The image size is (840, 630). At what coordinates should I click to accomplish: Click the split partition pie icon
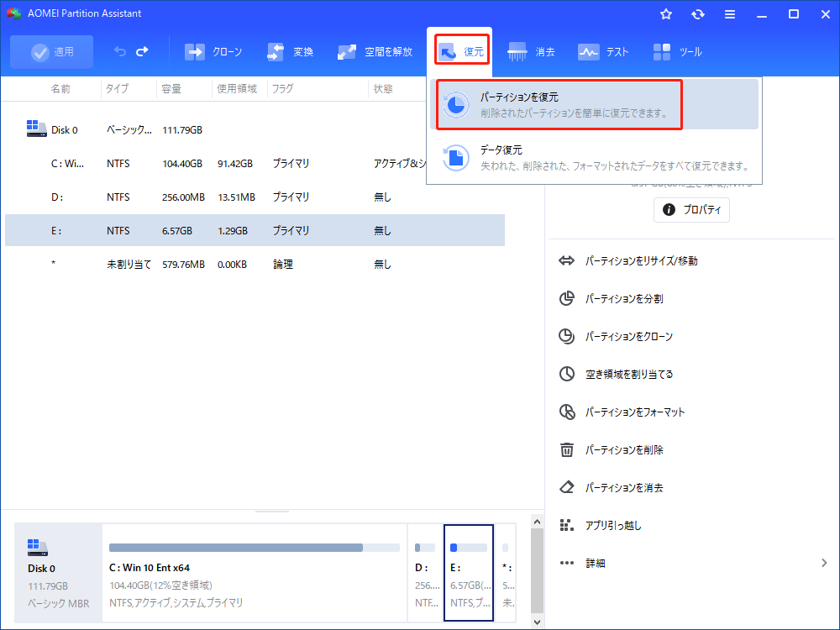567,298
